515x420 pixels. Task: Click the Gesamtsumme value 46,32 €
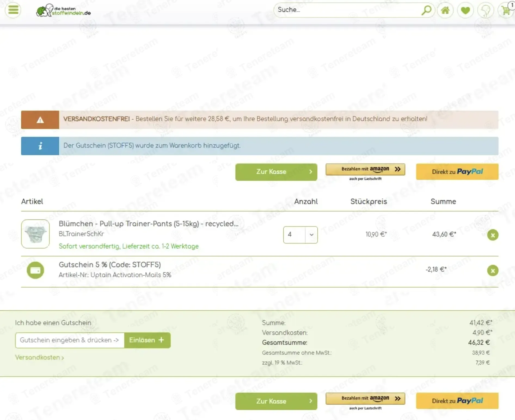click(x=479, y=342)
